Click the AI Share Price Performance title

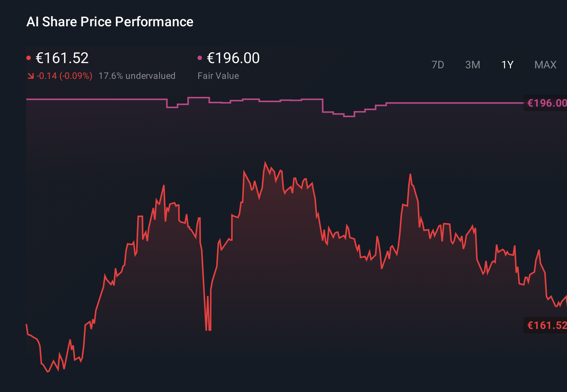coord(110,21)
